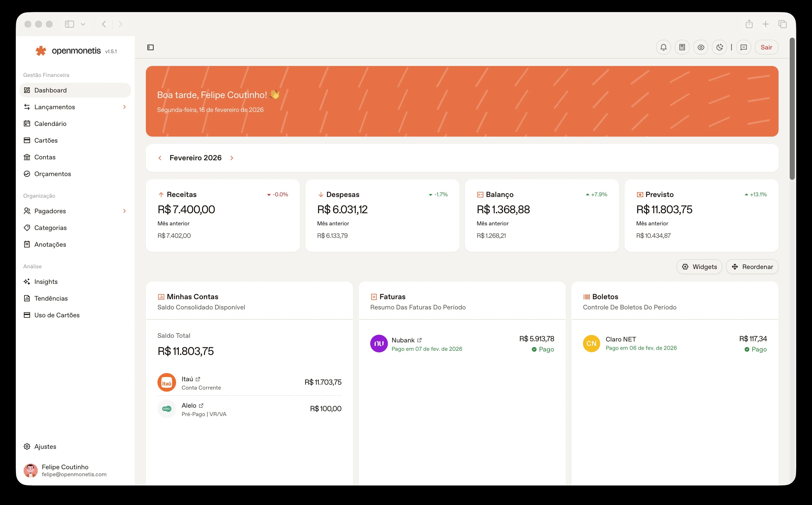Open Uso de Cartões

[57, 315]
